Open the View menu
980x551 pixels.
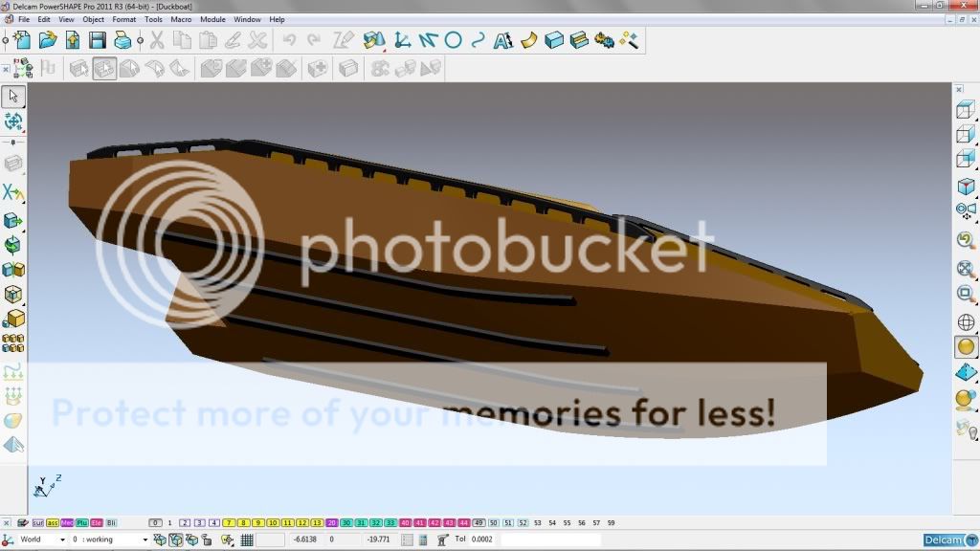66,19
